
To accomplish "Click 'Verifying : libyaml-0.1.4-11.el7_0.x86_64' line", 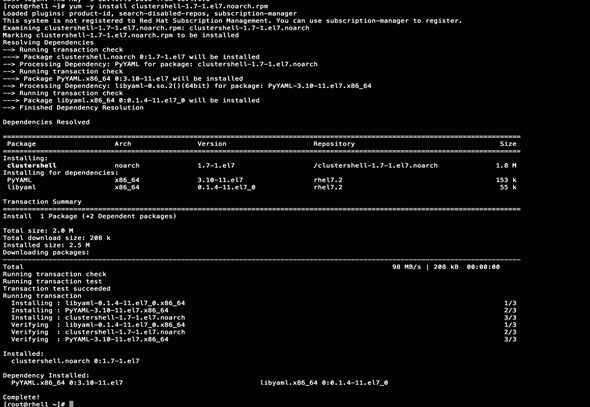I will point(98,325).
